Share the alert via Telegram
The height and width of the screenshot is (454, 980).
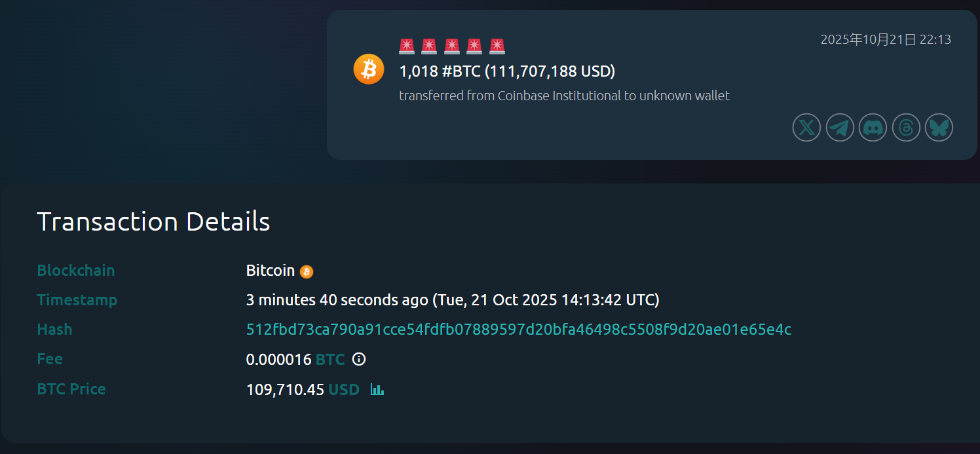[840, 127]
